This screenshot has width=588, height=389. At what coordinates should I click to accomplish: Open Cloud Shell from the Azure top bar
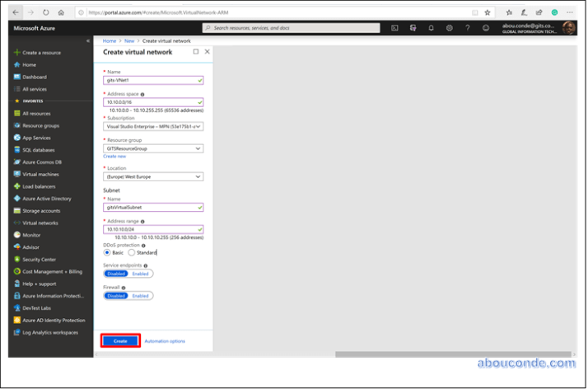(394, 28)
